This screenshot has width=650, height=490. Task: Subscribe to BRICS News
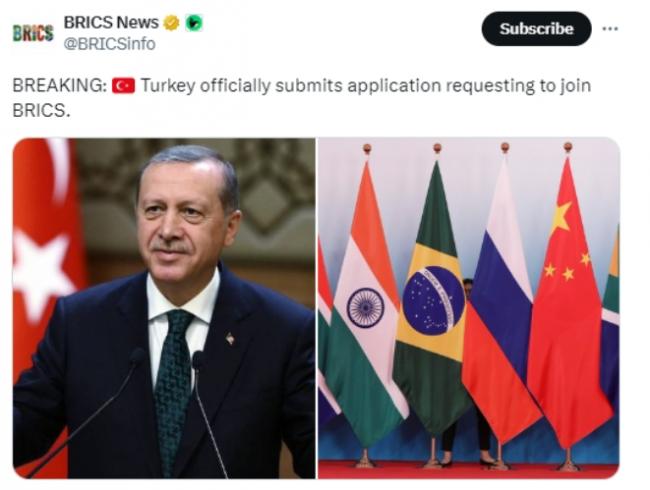tap(536, 29)
